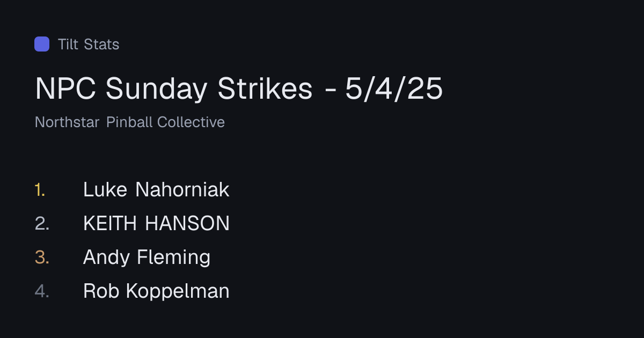Select the NPC Sunday Strikes title heading

(239, 89)
